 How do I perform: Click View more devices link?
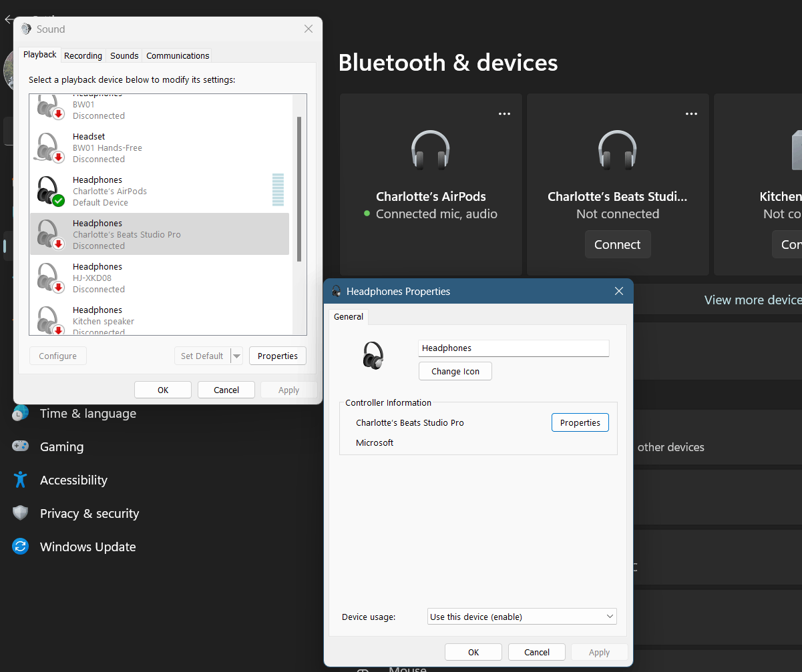(753, 300)
